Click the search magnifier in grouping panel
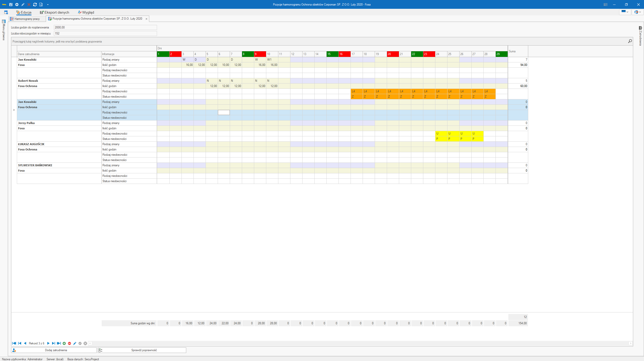This screenshot has width=644, height=361. 630,41
